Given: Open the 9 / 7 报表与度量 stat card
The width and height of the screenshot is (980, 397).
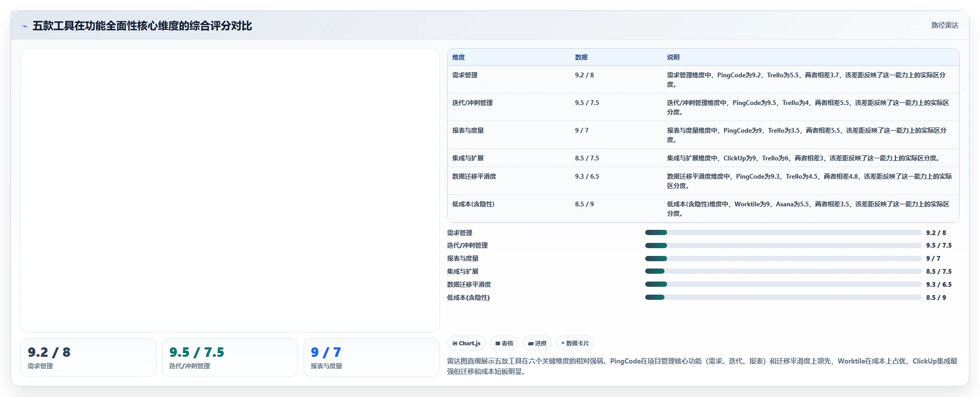Looking at the screenshot, I should [371, 357].
